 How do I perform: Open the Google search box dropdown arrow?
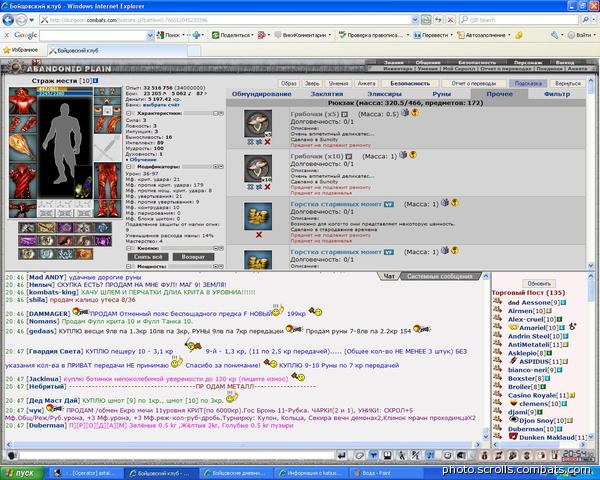[x=150, y=36]
